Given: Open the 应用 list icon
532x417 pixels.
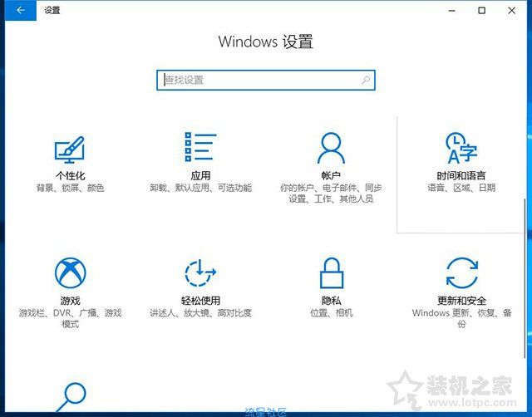Looking at the screenshot, I should pos(200,147).
